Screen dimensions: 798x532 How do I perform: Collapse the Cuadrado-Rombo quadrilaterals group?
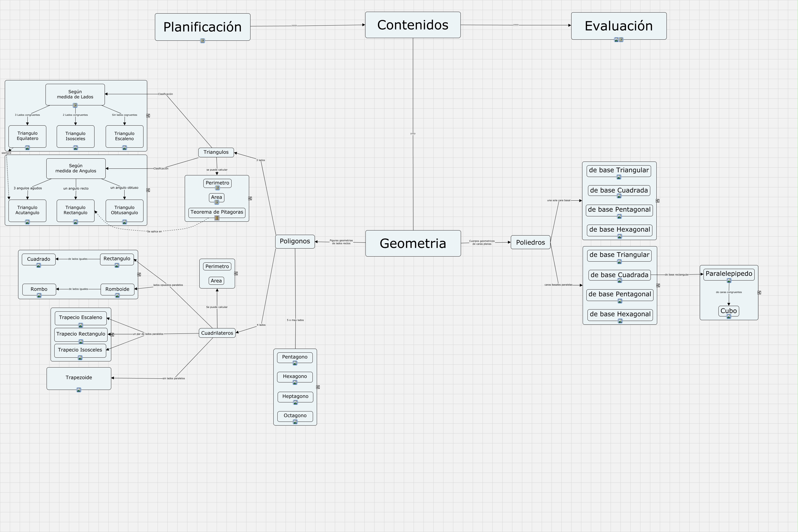pos(139,274)
